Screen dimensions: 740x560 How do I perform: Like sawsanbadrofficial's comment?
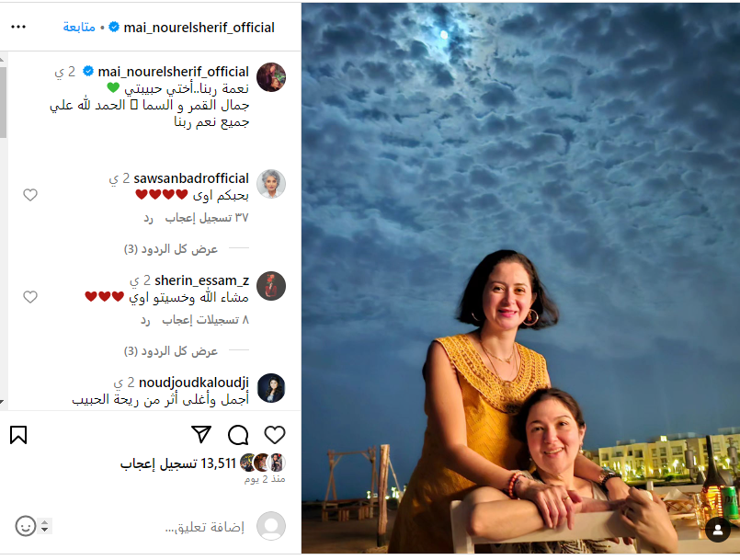pyautogui.click(x=30, y=195)
